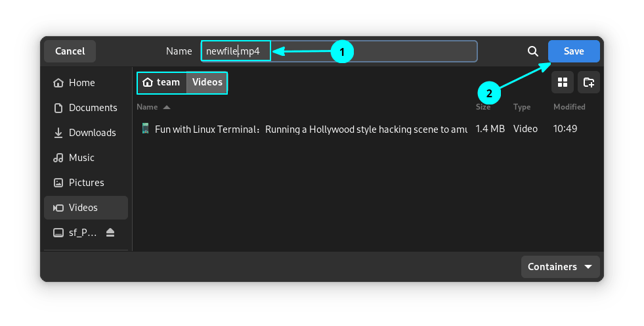
Task: Sort files by Size column
Action: point(483,107)
